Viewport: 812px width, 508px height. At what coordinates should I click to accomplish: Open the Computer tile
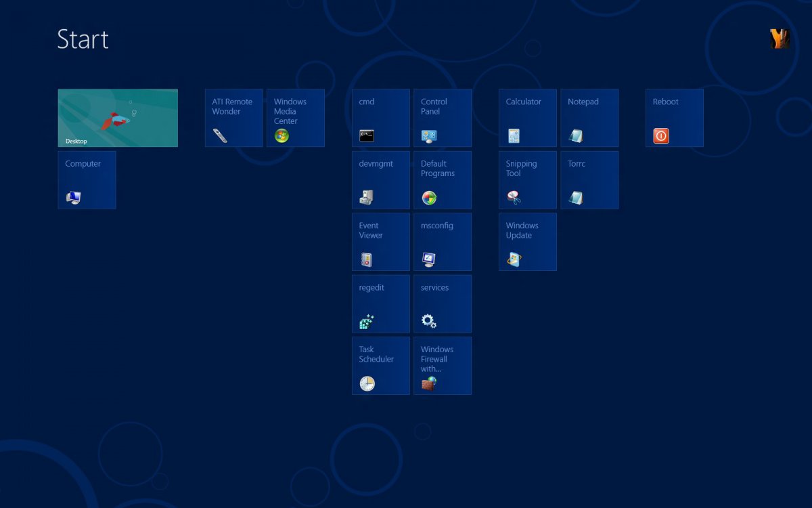tap(87, 179)
